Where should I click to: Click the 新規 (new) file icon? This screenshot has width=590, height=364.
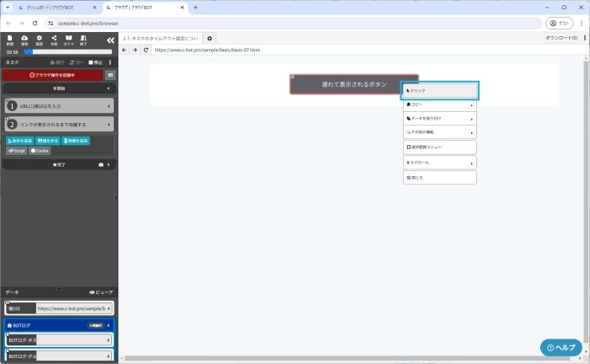(10, 40)
